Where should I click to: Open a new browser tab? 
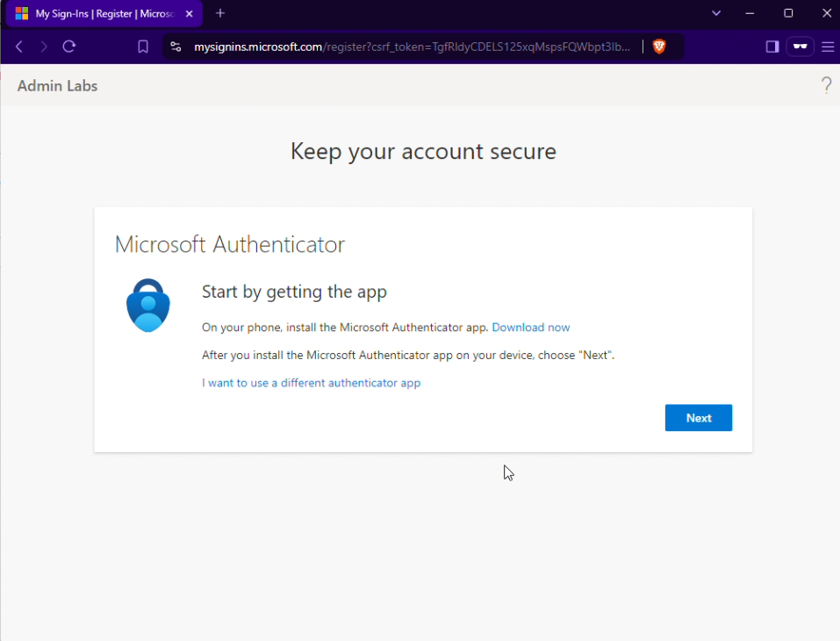point(220,13)
